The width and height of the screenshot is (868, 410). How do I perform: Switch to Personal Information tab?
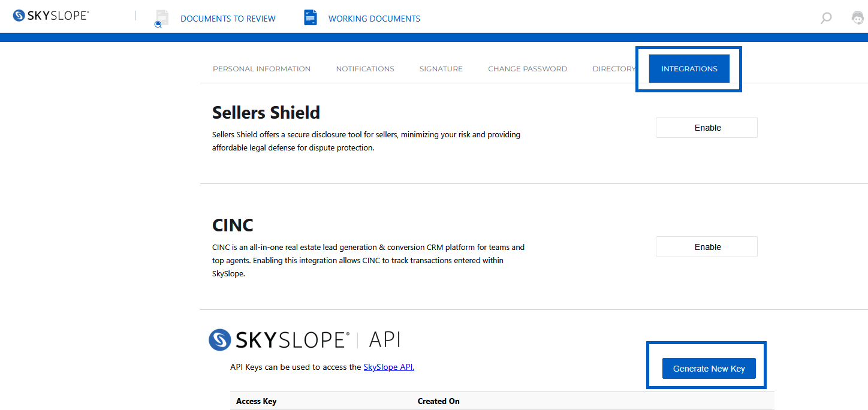pos(261,69)
